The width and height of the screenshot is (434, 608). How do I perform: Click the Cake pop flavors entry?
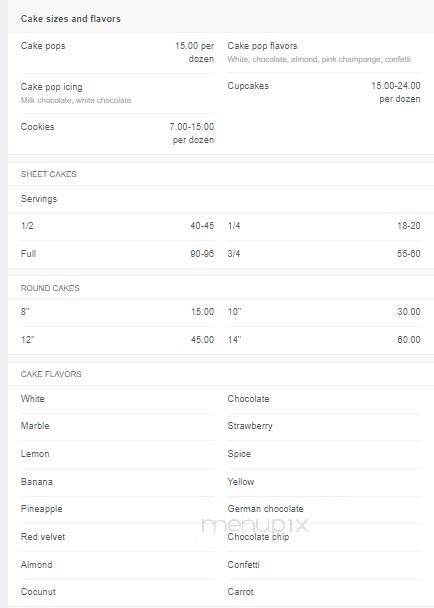(324, 52)
